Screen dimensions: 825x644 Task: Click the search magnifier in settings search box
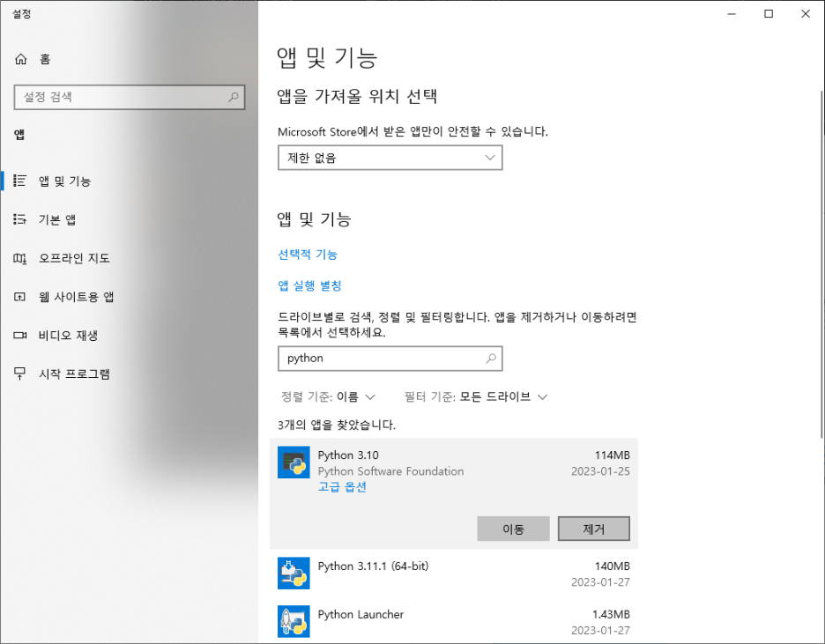(233, 97)
